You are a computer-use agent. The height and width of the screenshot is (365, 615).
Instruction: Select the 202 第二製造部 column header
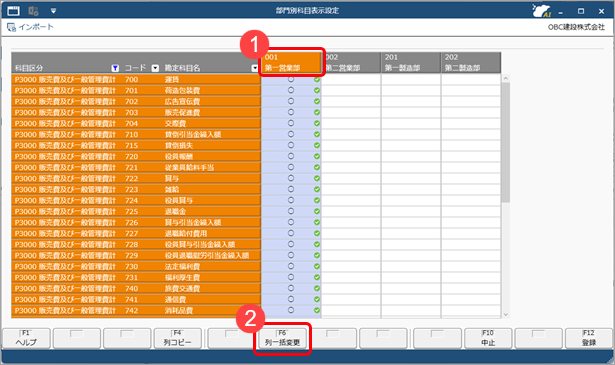pyautogui.click(x=471, y=63)
